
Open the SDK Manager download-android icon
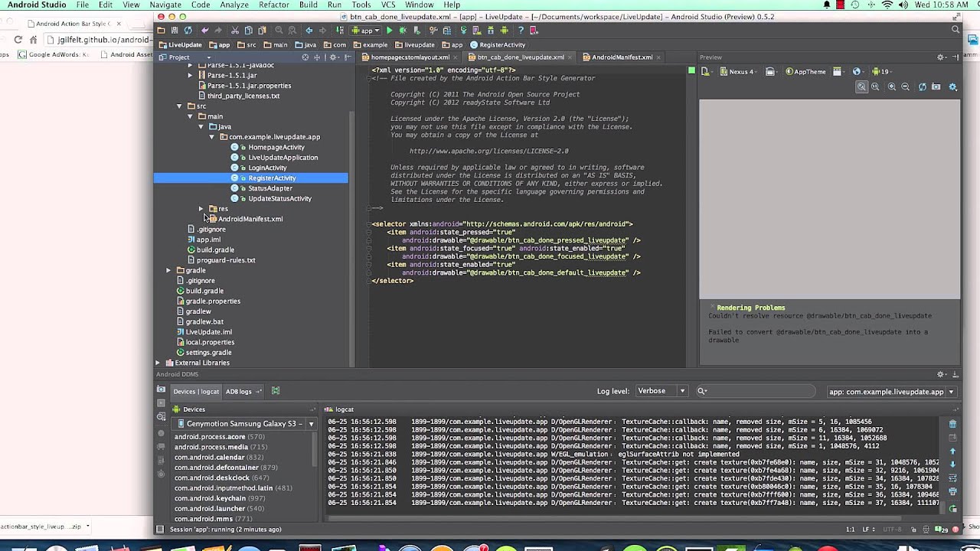(x=491, y=31)
